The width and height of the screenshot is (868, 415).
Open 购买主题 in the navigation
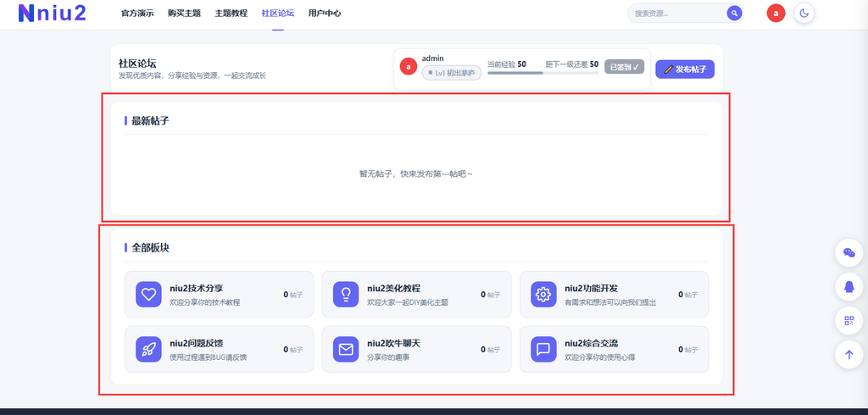click(184, 14)
